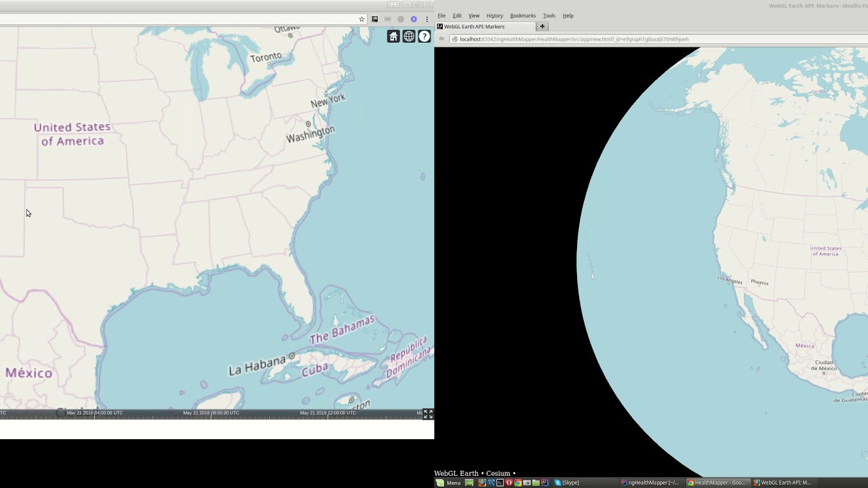This screenshot has height=488, width=868.
Task: Select the 'WebGL Earth API: Markers' tab
Action: click(485, 26)
